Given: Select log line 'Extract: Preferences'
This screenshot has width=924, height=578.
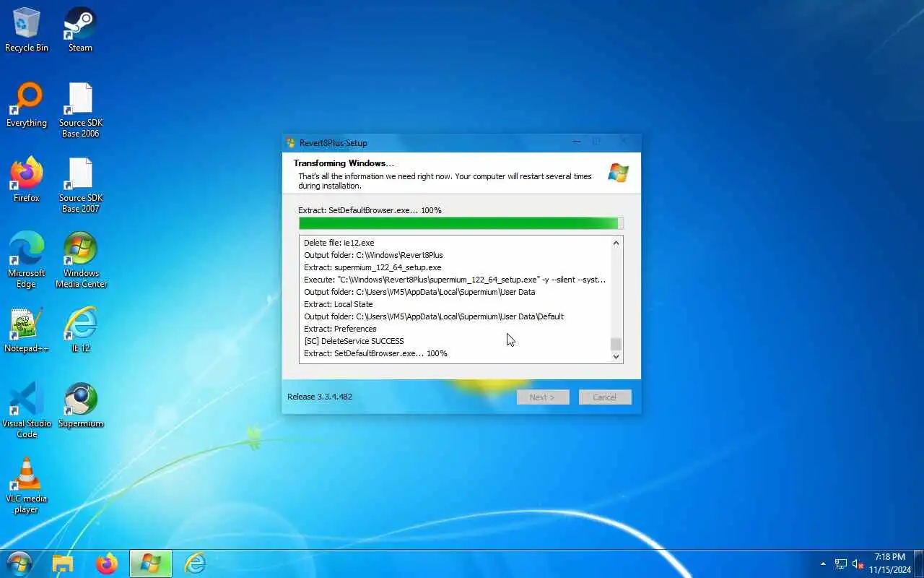Looking at the screenshot, I should [x=340, y=329].
